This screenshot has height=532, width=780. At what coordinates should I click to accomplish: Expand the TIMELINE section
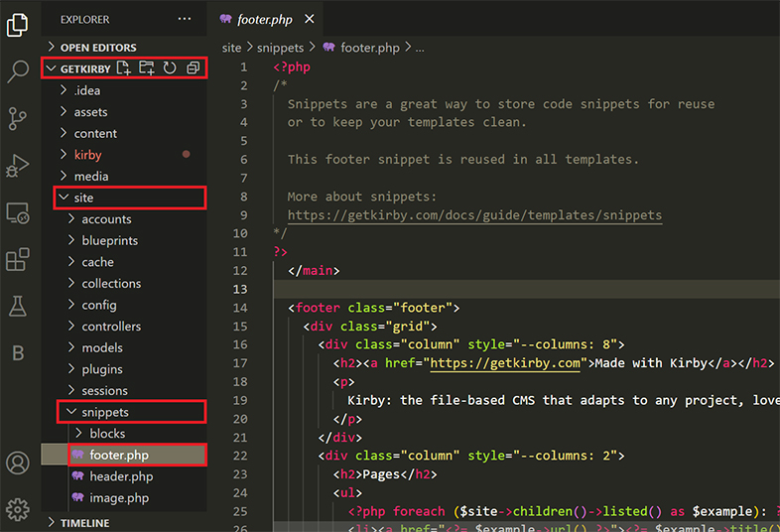124,522
